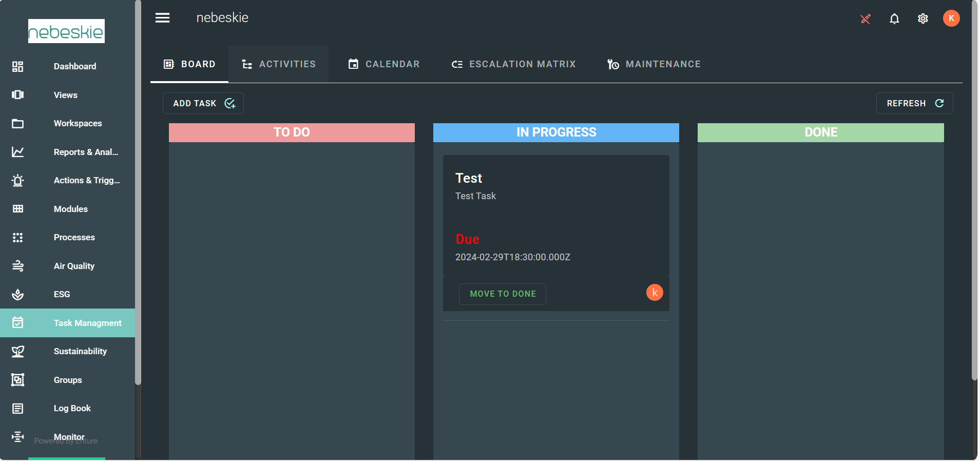Image resolution: width=980 pixels, height=461 pixels.
Task: Open the notifications bell
Action: pyautogui.click(x=894, y=19)
